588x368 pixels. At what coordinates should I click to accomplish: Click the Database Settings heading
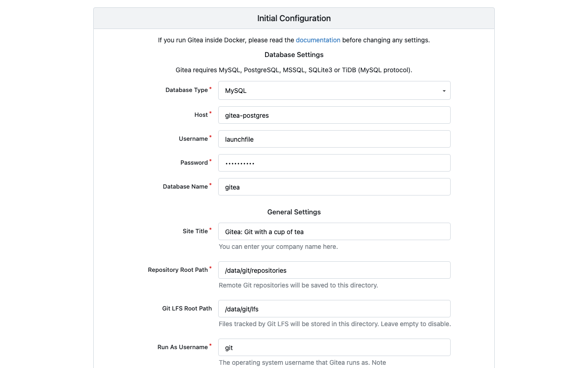(294, 54)
